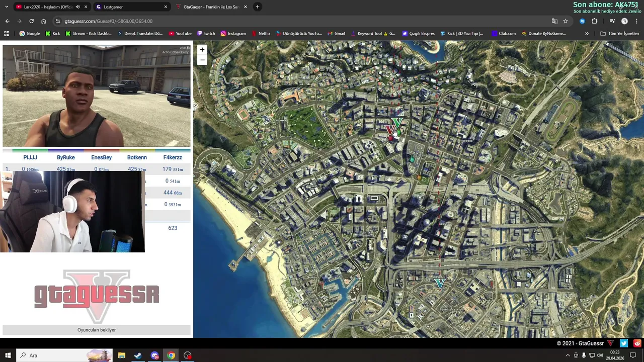
Task: View site information icon in address bar
Action: (x=58, y=21)
